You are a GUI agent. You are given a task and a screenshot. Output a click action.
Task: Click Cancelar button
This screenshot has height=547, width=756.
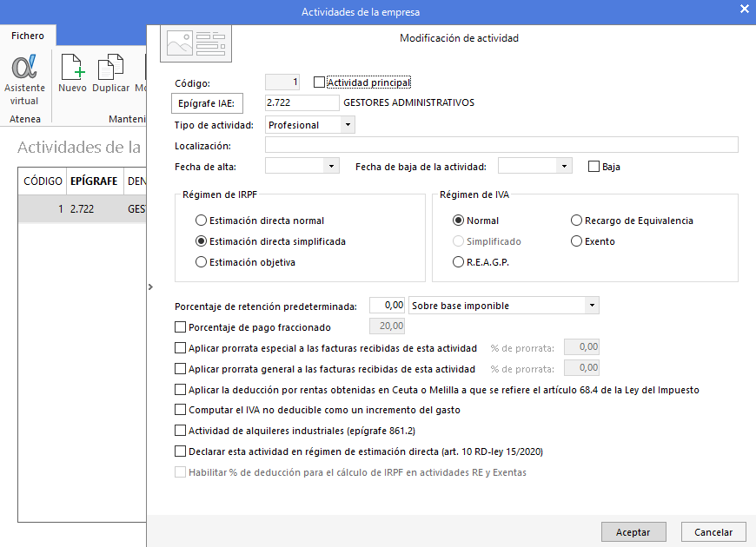(713, 532)
